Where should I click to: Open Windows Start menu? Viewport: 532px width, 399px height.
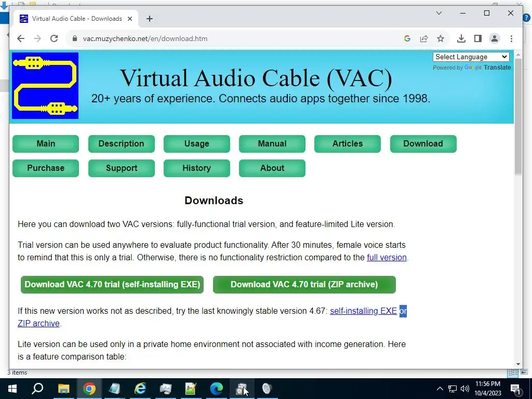(x=12, y=389)
